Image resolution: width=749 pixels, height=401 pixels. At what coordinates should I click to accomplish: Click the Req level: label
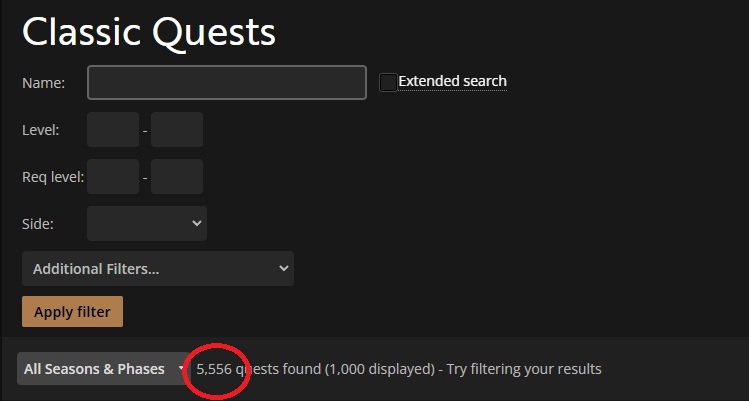pos(53,177)
